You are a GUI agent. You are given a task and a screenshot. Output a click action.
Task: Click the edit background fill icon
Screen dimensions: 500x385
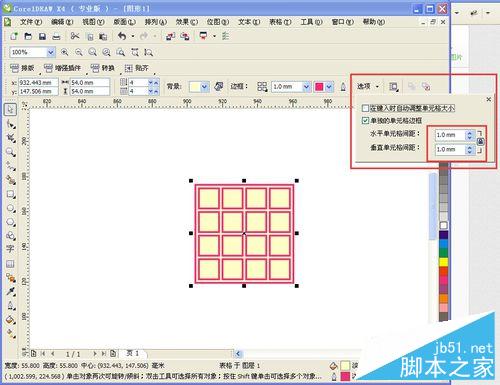(219, 87)
